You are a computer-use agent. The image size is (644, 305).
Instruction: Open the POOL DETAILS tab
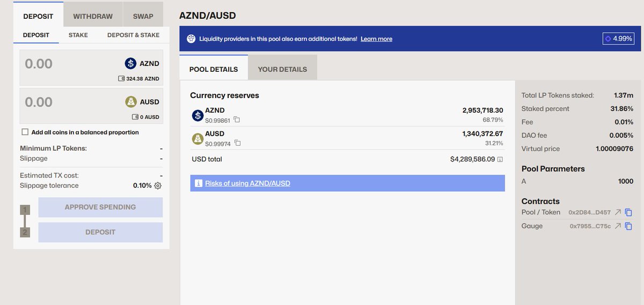pos(214,69)
